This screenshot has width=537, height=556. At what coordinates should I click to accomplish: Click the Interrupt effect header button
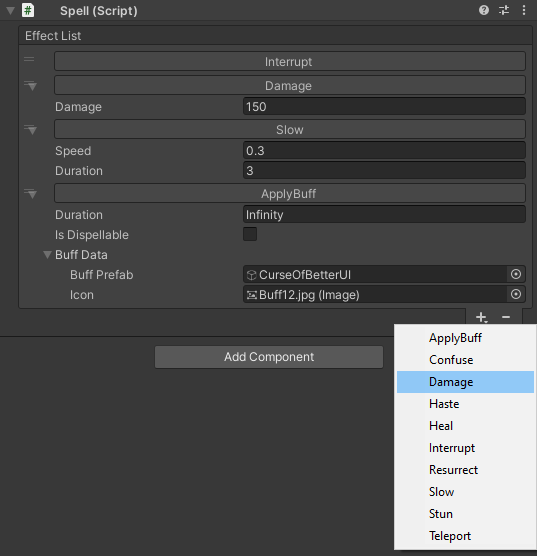point(290,61)
